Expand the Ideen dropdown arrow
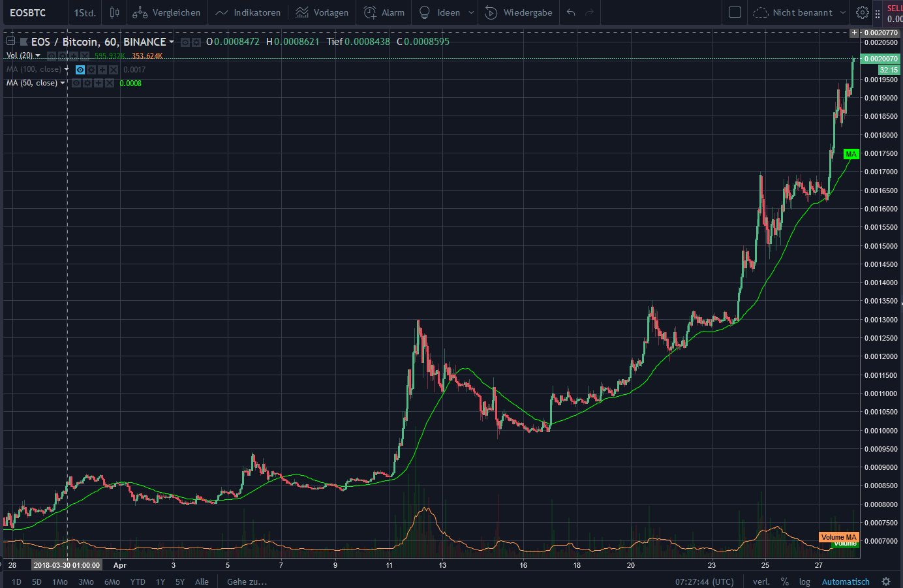 [x=471, y=12]
